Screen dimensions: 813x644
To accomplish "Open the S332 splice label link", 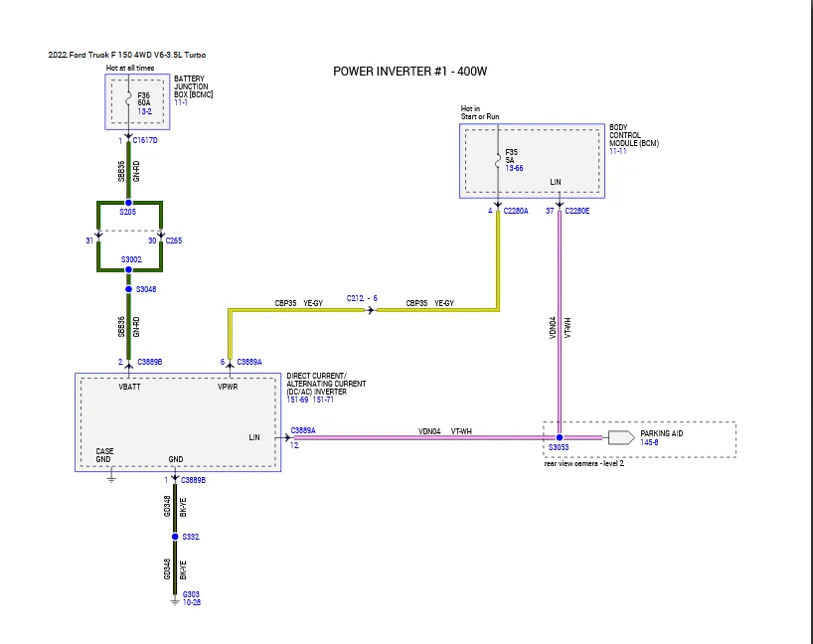I will (x=191, y=537).
